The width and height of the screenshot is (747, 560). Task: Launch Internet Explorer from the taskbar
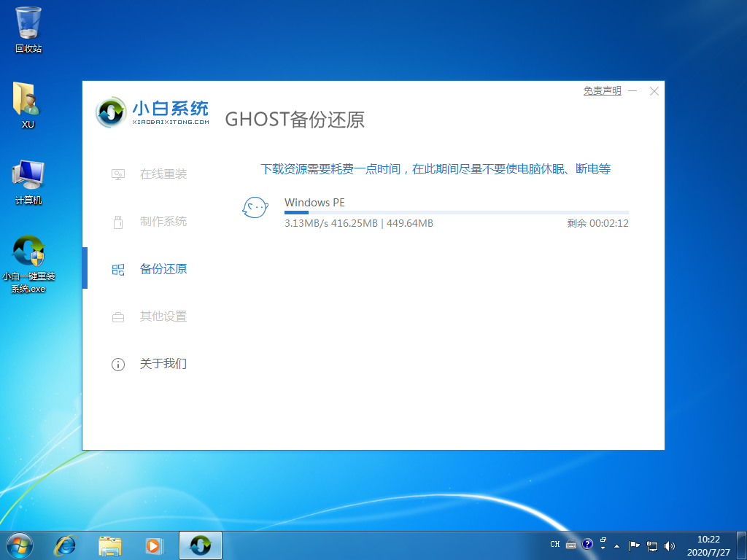[66, 545]
